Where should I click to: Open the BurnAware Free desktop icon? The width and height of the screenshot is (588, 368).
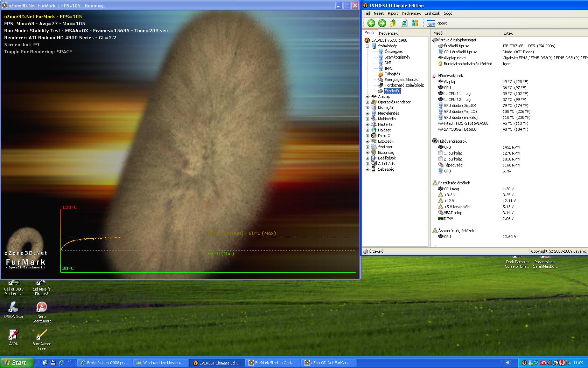pyautogui.click(x=42, y=340)
